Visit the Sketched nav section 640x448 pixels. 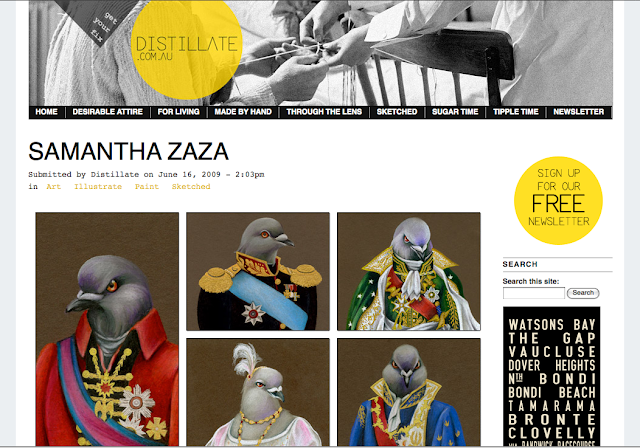coord(397,112)
